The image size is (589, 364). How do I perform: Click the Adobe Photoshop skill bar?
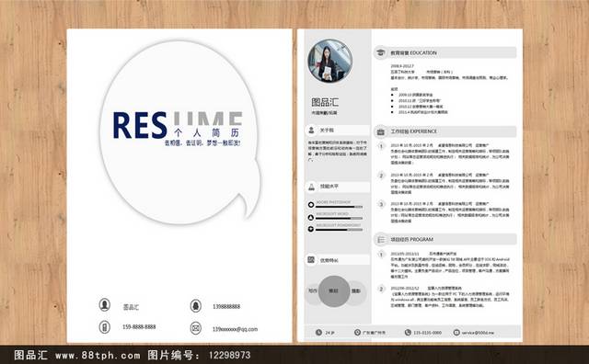(x=340, y=207)
